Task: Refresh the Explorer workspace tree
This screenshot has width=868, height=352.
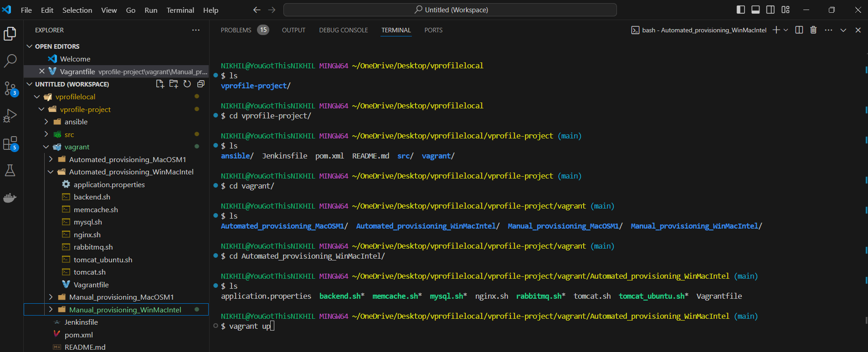Action: point(187,84)
